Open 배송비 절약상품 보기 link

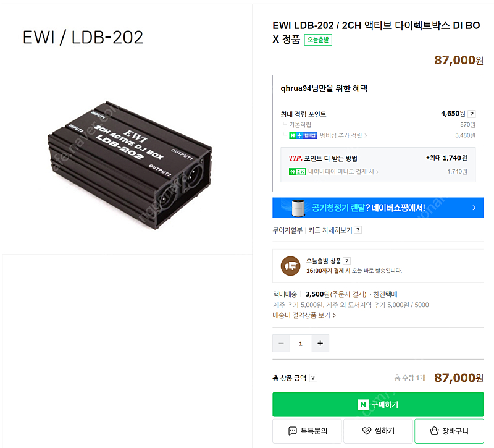point(304,315)
